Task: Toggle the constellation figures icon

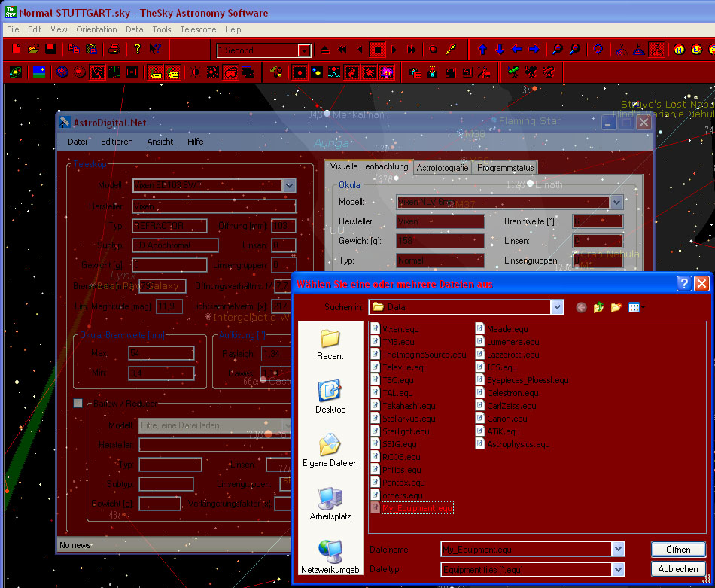Action: [x=97, y=72]
